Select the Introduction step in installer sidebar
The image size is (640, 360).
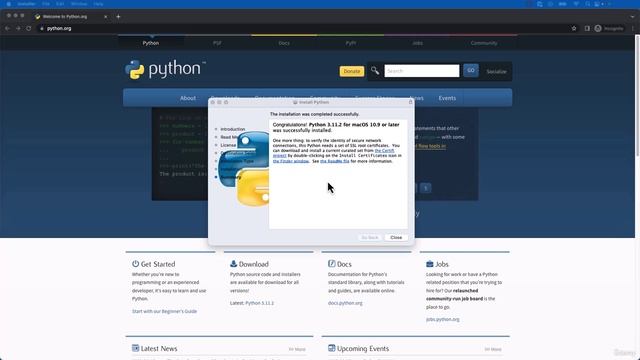pos(233,129)
